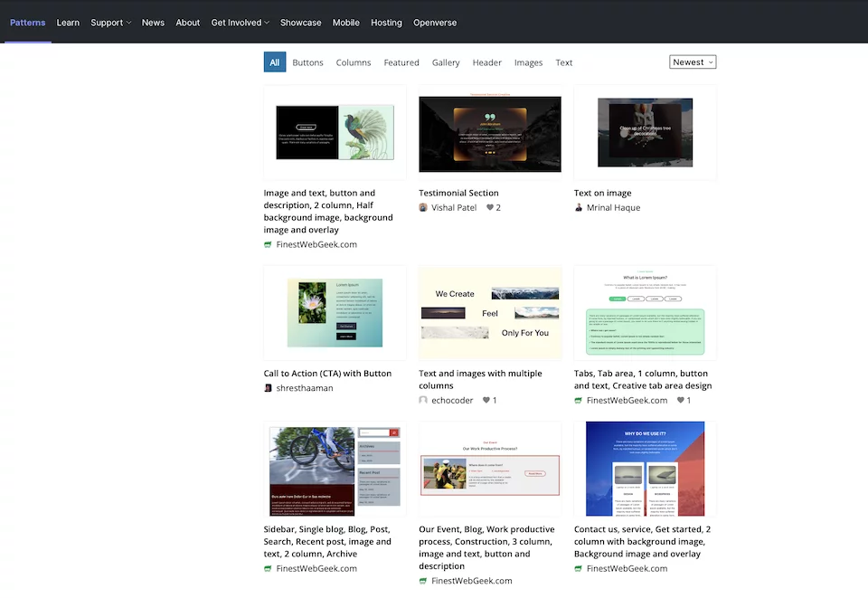The image size is (868, 598).
Task: Click shresthaaman's avatar icon
Action: [x=268, y=387]
